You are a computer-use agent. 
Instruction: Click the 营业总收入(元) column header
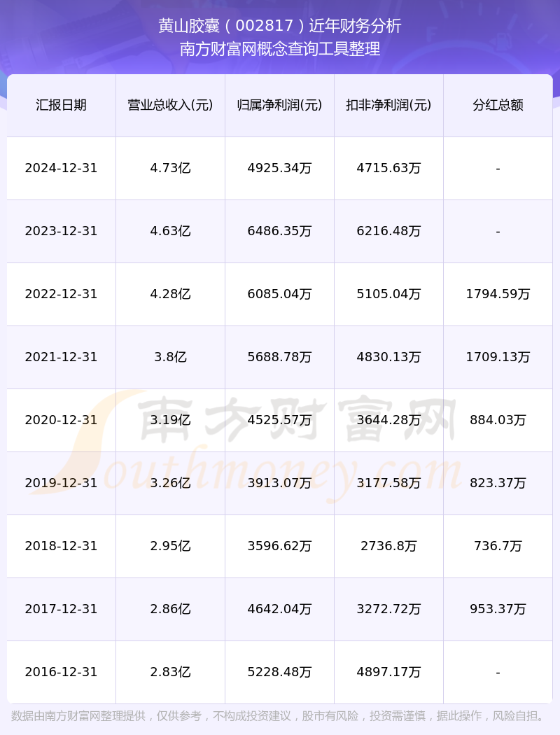click(x=170, y=105)
